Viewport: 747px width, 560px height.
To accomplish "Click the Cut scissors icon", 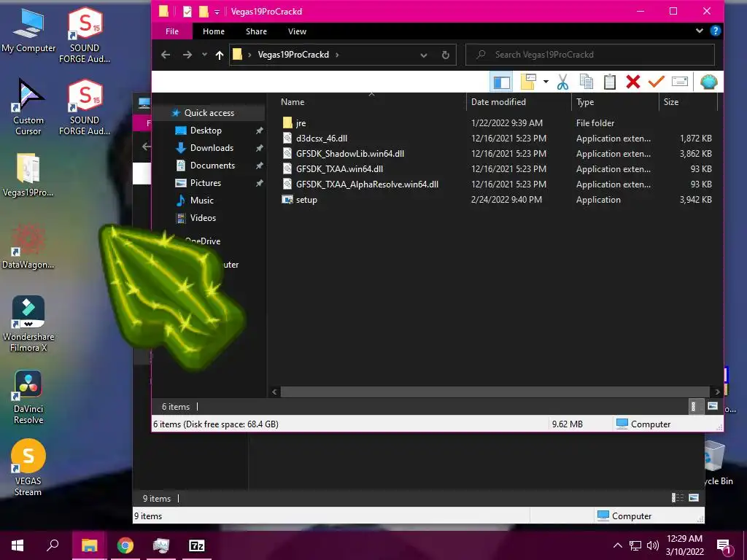I will pyautogui.click(x=562, y=82).
